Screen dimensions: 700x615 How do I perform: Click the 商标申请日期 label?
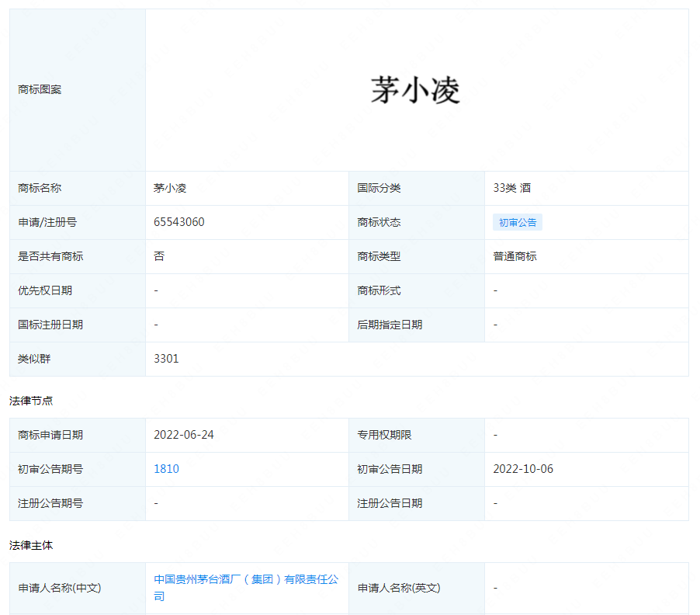click(50, 435)
